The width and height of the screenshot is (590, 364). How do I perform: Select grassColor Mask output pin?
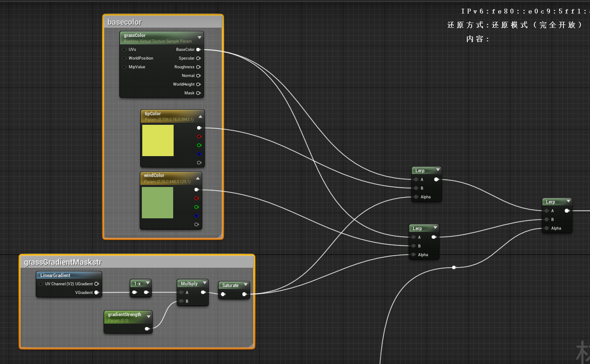tap(198, 93)
